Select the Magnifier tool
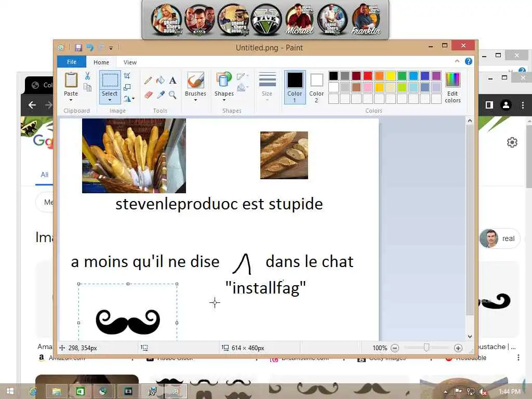Image resolution: width=532 pixels, height=399 pixels. [172, 95]
